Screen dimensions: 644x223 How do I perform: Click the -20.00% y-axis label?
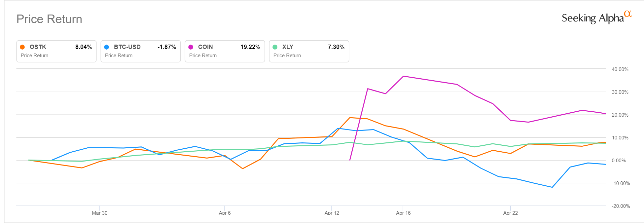[x=621, y=206]
